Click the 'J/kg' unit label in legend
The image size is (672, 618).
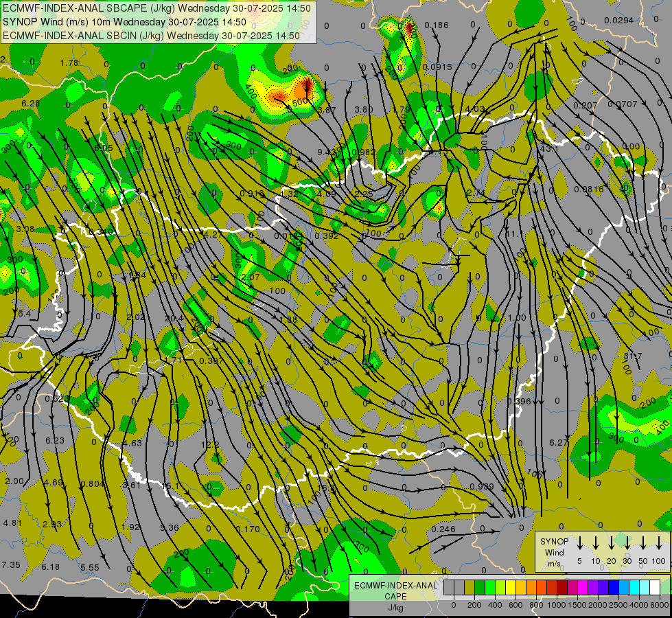pos(395,608)
